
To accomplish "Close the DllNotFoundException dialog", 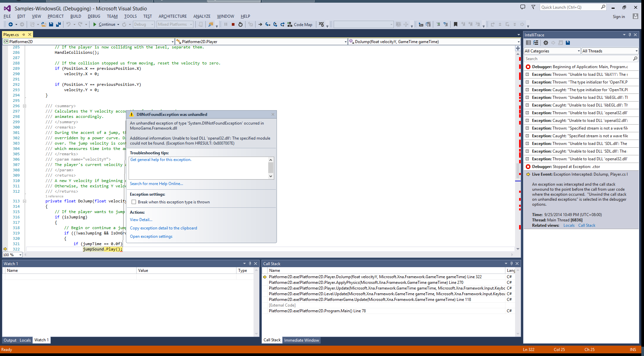I will point(273,114).
